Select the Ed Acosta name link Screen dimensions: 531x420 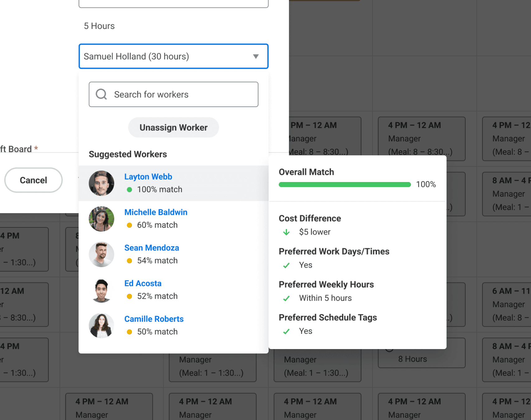click(143, 283)
